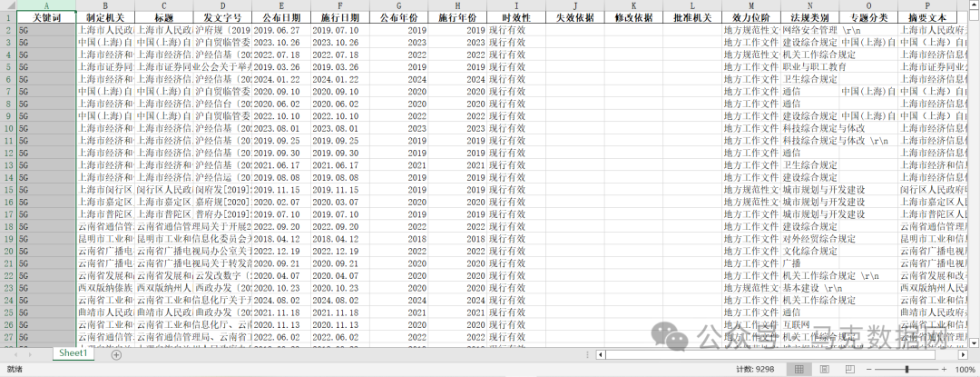The height and width of the screenshot is (377, 980).
Task: Click 法规类别 cell 职业与职工教育 in row 5
Action: click(x=810, y=67)
